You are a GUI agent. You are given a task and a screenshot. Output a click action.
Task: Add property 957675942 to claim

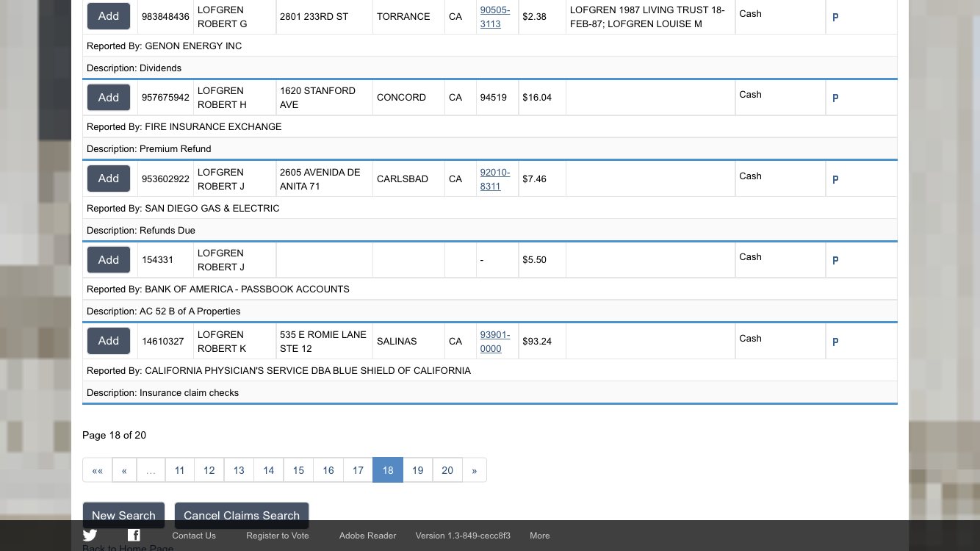[x=109, y=97]
